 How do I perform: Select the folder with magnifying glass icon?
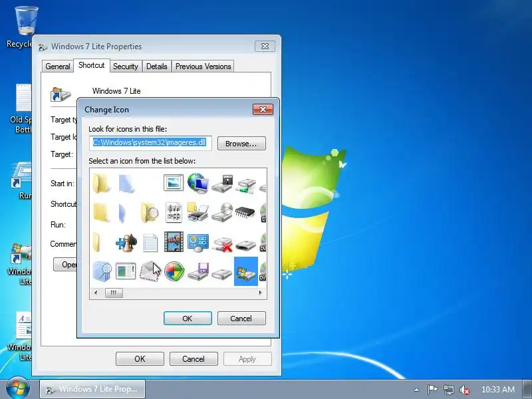[x=150, y=213]
